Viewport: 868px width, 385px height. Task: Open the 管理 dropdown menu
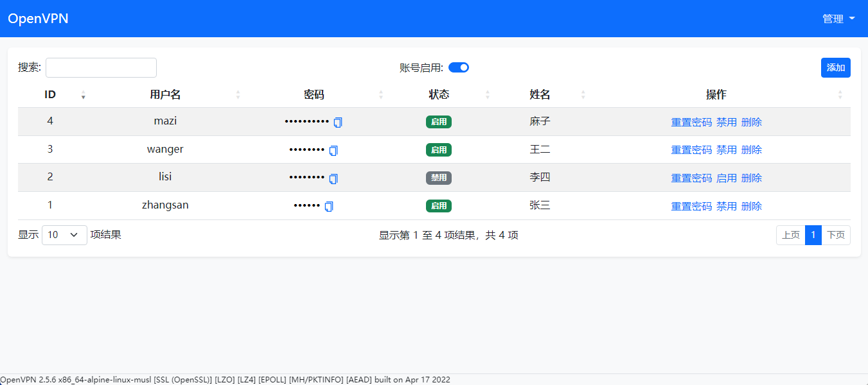[x=838, y=19]
